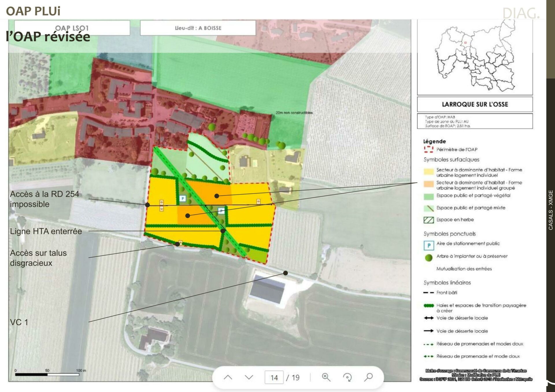Click the hatched 'Espace en herbe' legend symbol
555x392 pixels.
[428, 220]
